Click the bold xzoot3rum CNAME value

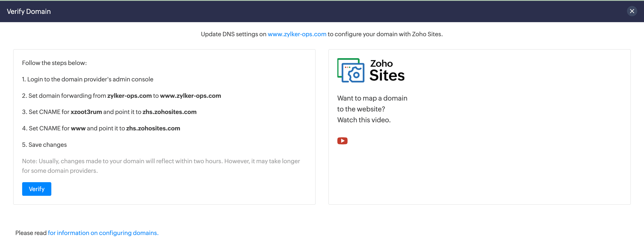(x=86, y=112)
